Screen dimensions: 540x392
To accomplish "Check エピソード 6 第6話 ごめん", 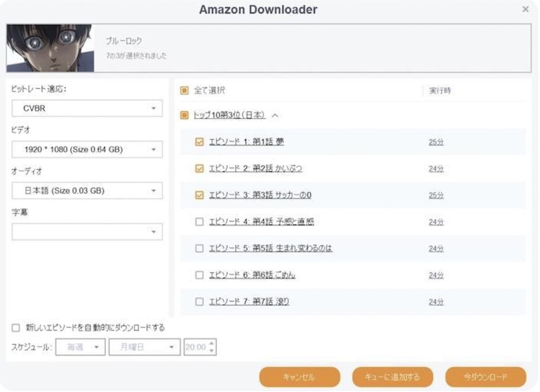I will pos(199,275).
